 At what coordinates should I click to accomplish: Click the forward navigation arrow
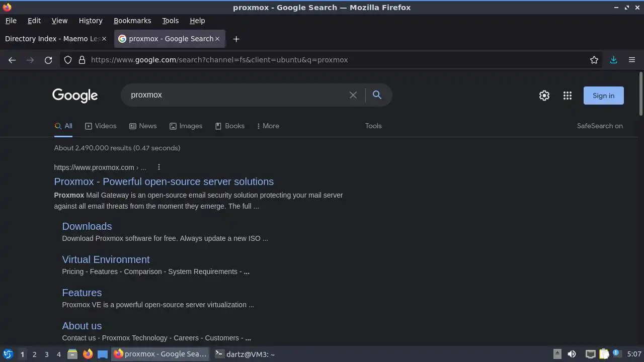pyautogui.click(x=30, y=60)
